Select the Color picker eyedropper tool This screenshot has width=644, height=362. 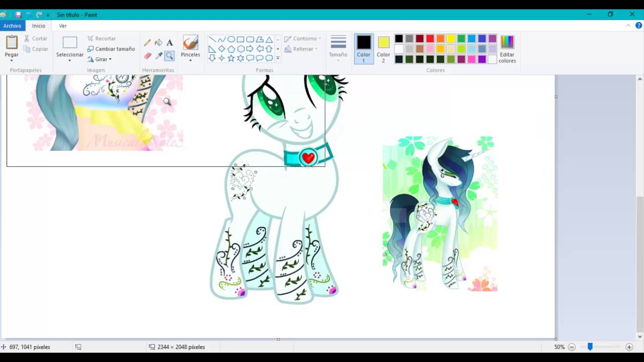158,56
